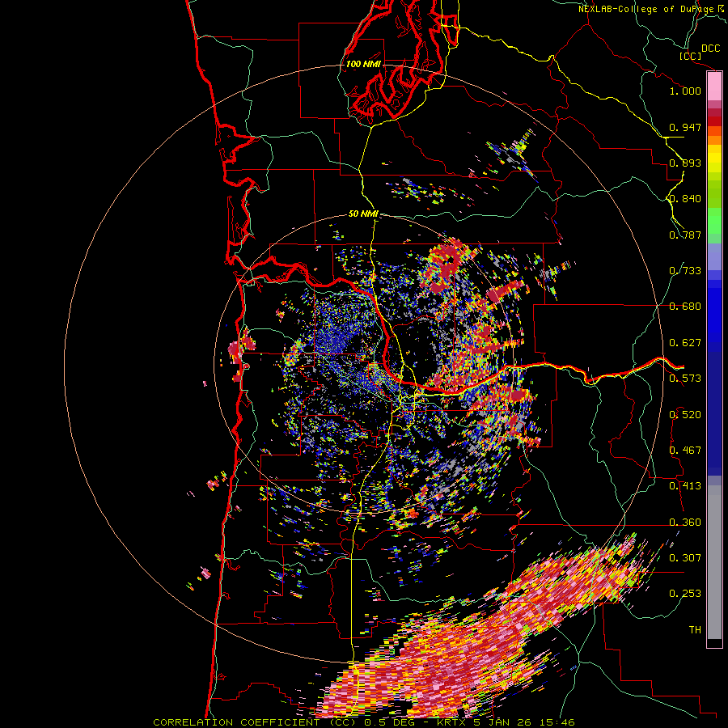This screenshot has height=728, width=728.
Task: Select the 0.627 scale value
Action: (x=685, y=343)
